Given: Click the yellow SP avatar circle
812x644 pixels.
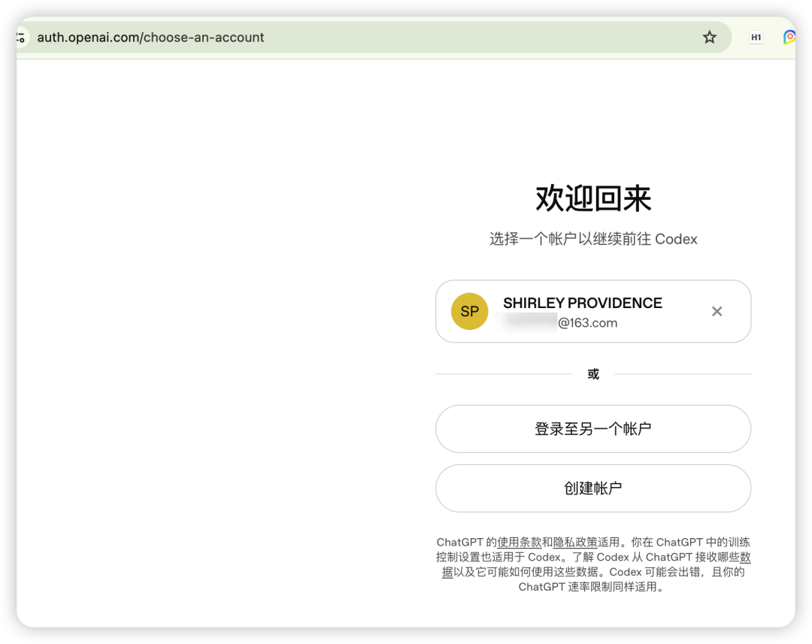Looking at the screenshot, I should click(470, 311).
